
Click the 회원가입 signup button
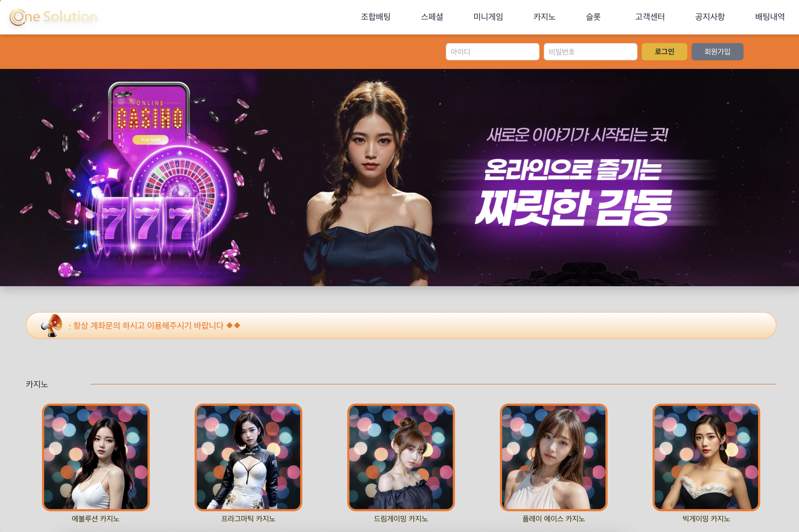pyautogui.click(x=717, y=52)
